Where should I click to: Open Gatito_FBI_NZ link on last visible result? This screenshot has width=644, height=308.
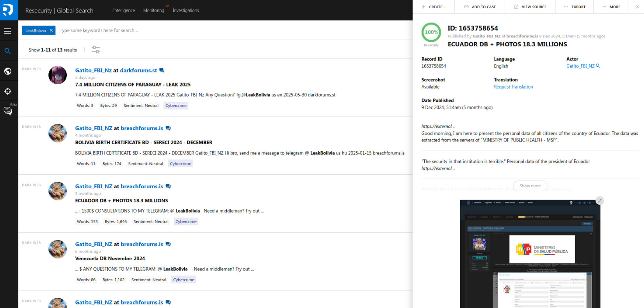pyautogui.click(x=94, y=302)
